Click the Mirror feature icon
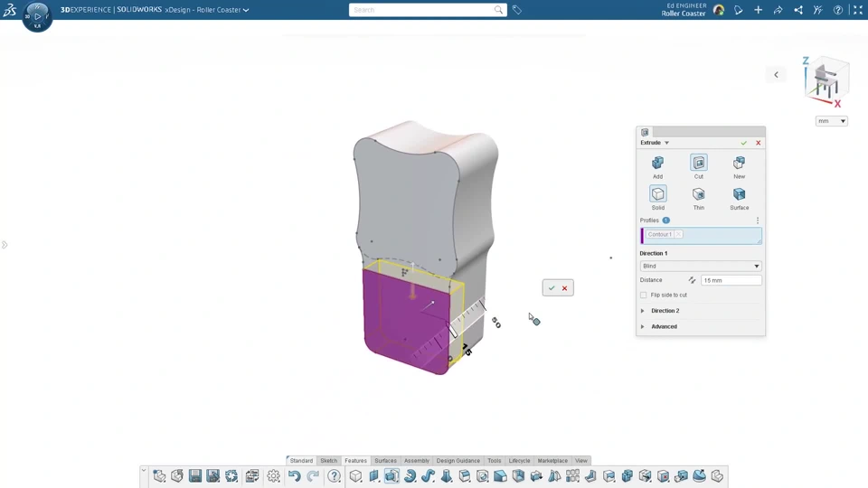 pyautogui.click(x=554, y=476)
